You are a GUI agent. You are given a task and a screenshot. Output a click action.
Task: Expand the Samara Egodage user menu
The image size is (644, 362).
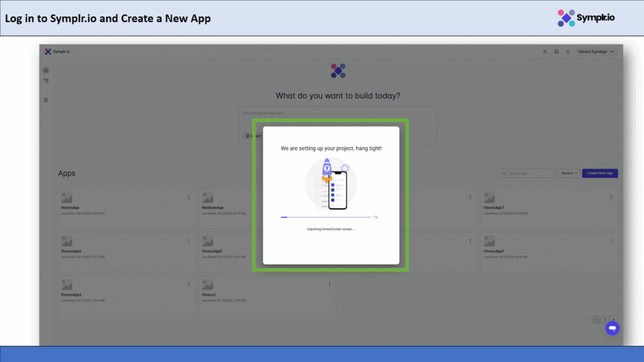pos(596,52)
